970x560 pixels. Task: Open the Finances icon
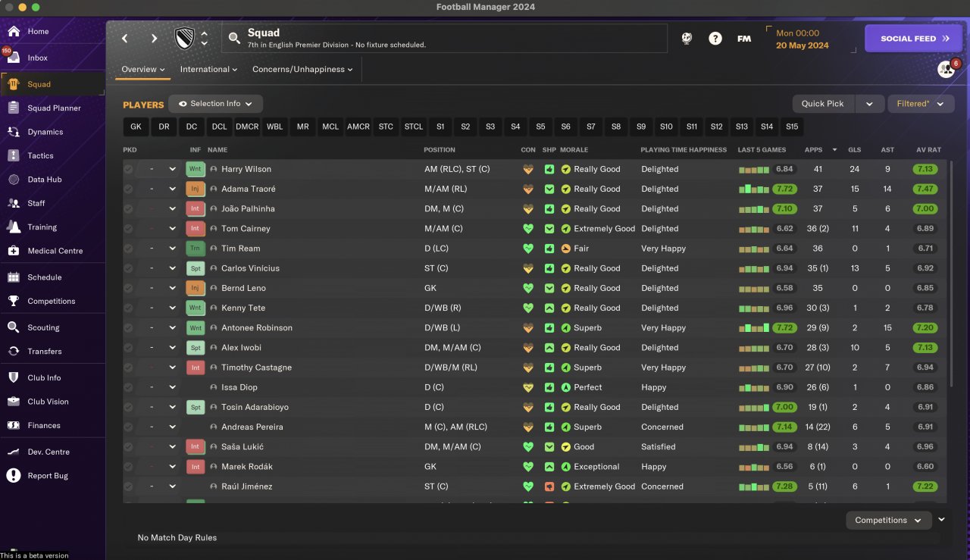(14, 425)
